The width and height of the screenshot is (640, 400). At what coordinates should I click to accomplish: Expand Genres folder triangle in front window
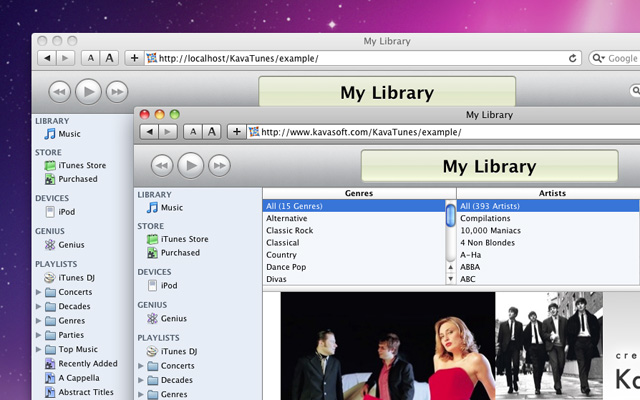[141, 394]
